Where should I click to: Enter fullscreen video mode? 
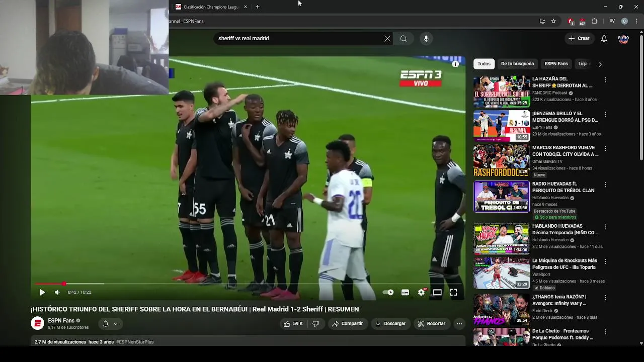pyautogui.click(x=453, y=292)
